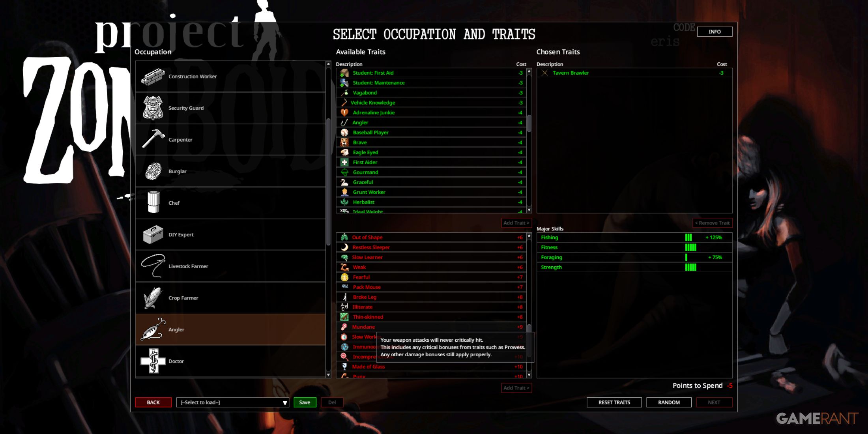Click the INFO button top right

[715, 31]
